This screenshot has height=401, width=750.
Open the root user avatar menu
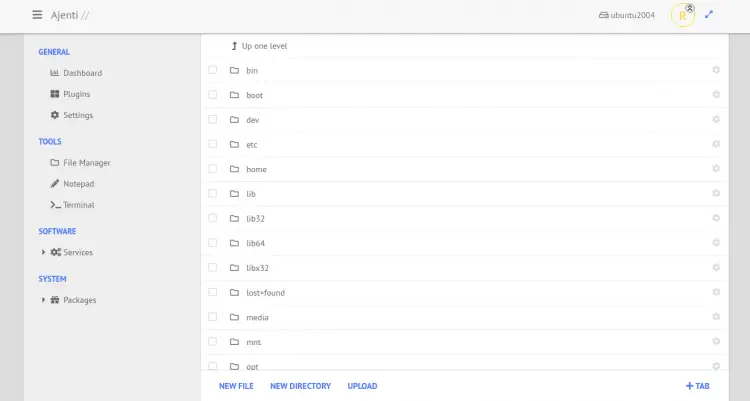[682, 16]
